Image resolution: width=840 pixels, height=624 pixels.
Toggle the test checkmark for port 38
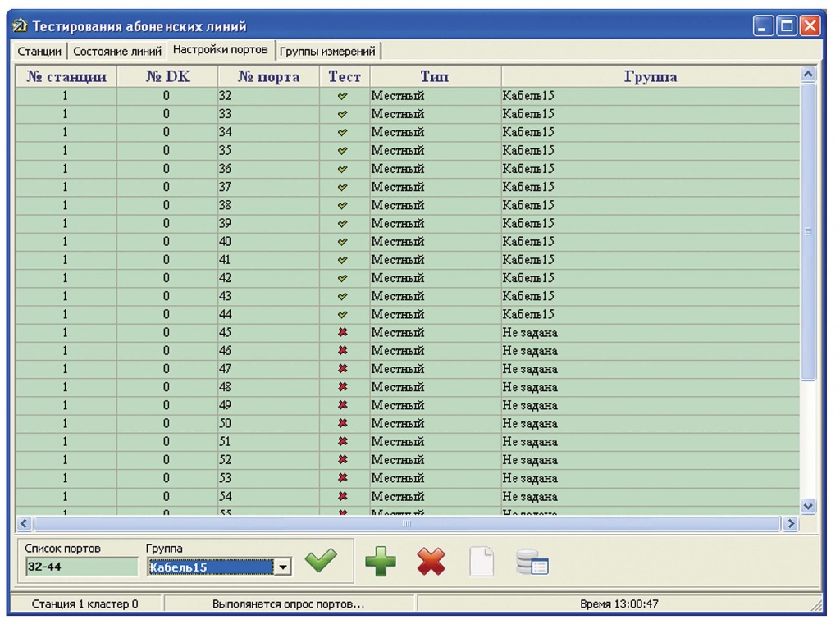click(343, 205)
